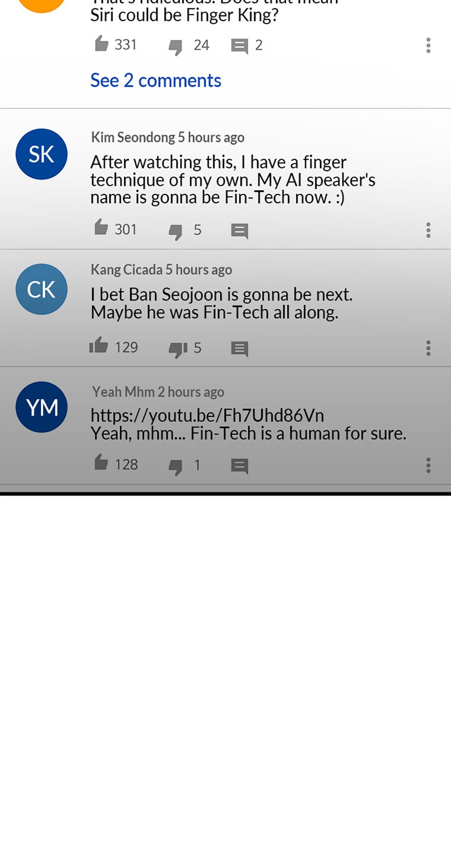The width and height of the screenshot is (451, 868).
Task: Open options menu for Kim Seondong's comment
Action: (x=428, y=230)
